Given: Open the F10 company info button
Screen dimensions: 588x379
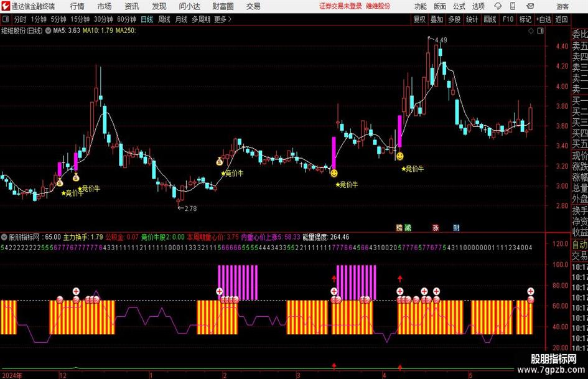Looking at the screenshot, I should click(508, 19).
